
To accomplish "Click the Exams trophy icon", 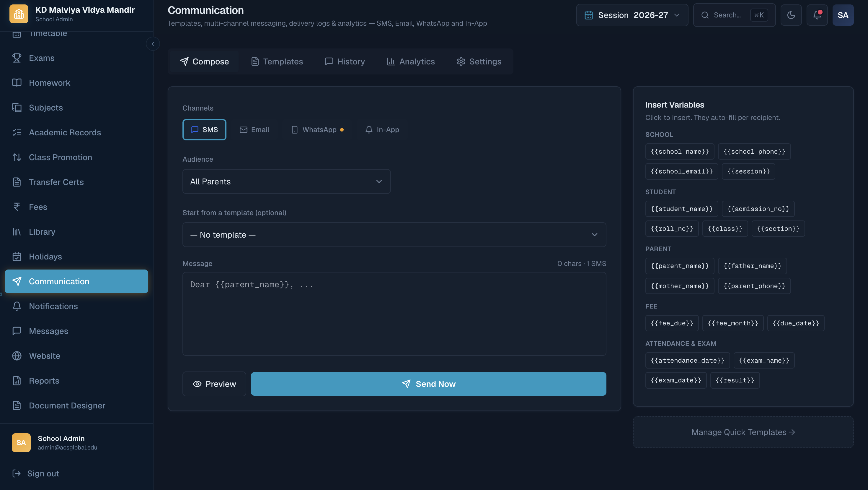I will (17, 58).
